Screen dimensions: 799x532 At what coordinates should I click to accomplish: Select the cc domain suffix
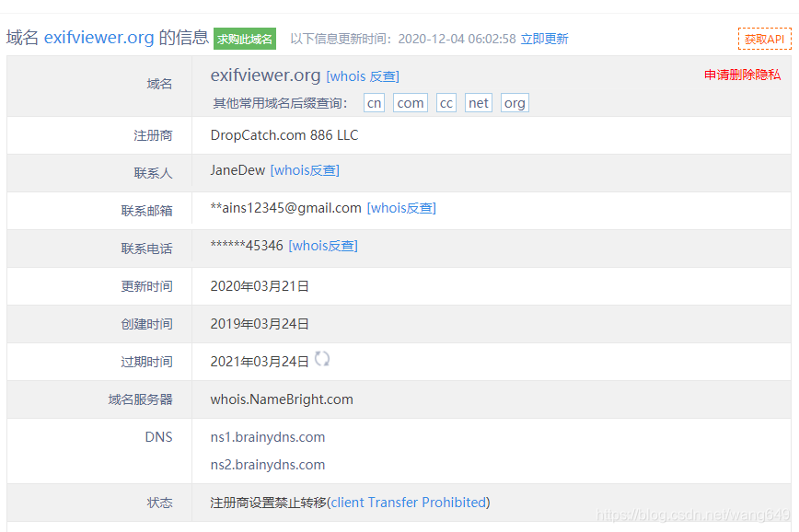[446, 103]
